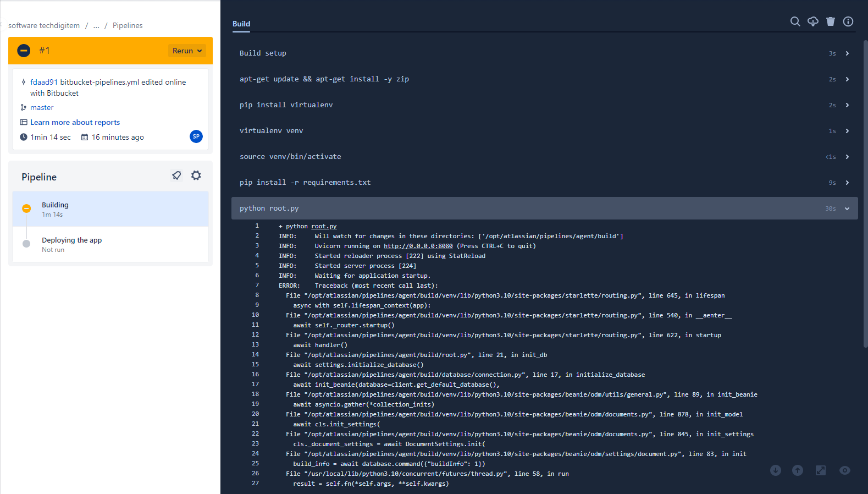Image resolution: width=868 pixels, height=494 pixels.
Task: Click the 'Not run' status under Deploying
Action: pos(53,250)
